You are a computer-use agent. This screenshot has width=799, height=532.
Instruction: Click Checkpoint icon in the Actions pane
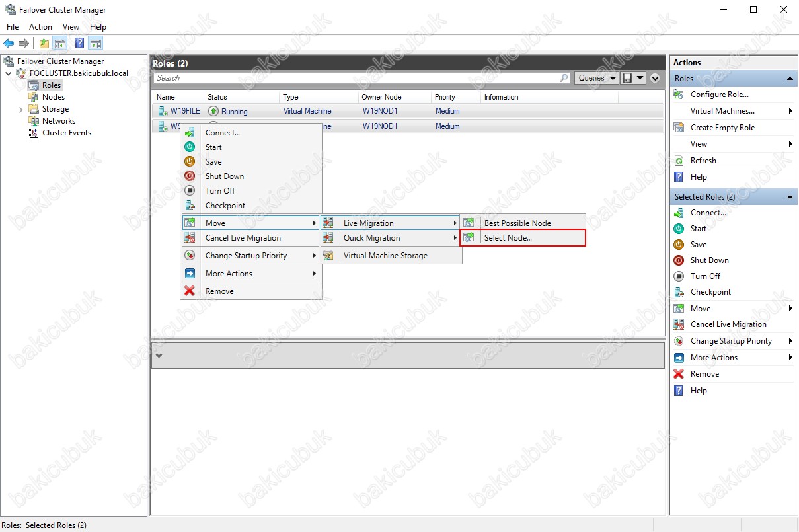pyautogui.click(x=679, y=292)
